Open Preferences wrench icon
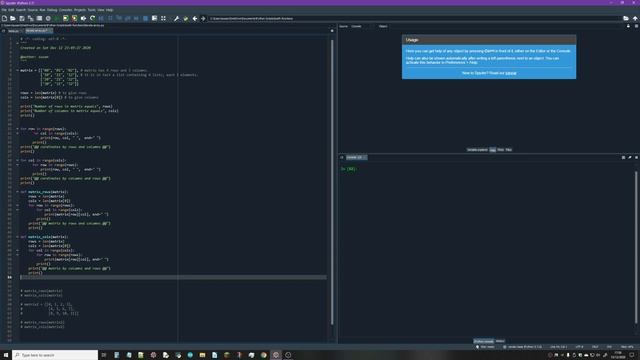 click(176, 18)
